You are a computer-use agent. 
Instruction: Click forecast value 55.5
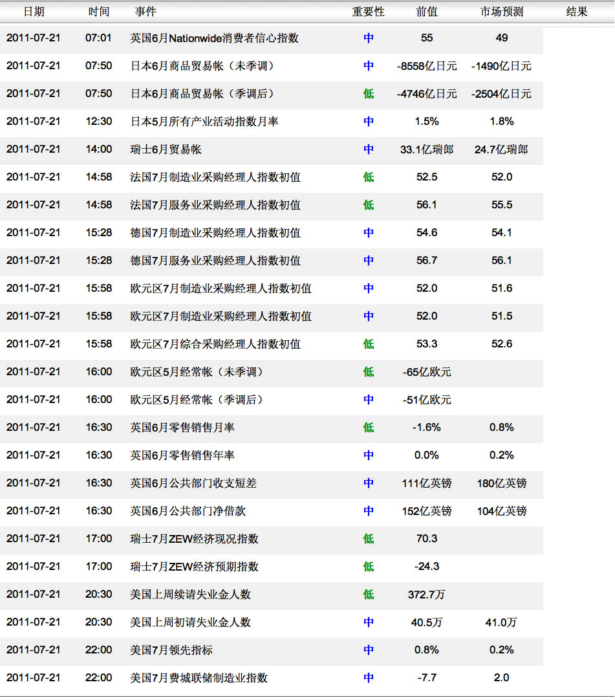(502, 205)
